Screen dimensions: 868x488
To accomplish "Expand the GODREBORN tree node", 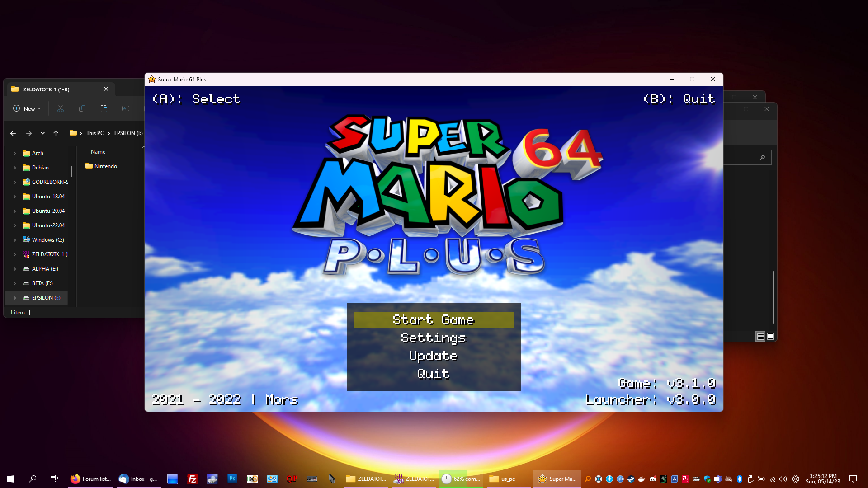I will pyautogui.click(x=15, y=182).
